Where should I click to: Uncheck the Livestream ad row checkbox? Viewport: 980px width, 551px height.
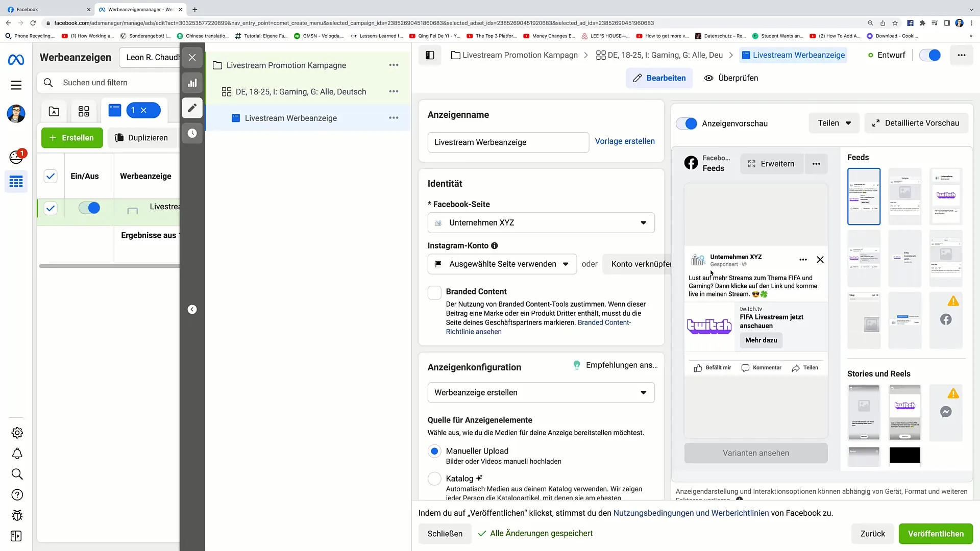pos(51,208)
